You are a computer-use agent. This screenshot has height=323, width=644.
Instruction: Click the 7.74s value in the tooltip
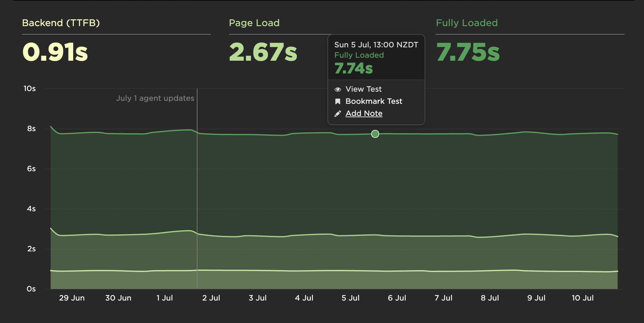354,68
